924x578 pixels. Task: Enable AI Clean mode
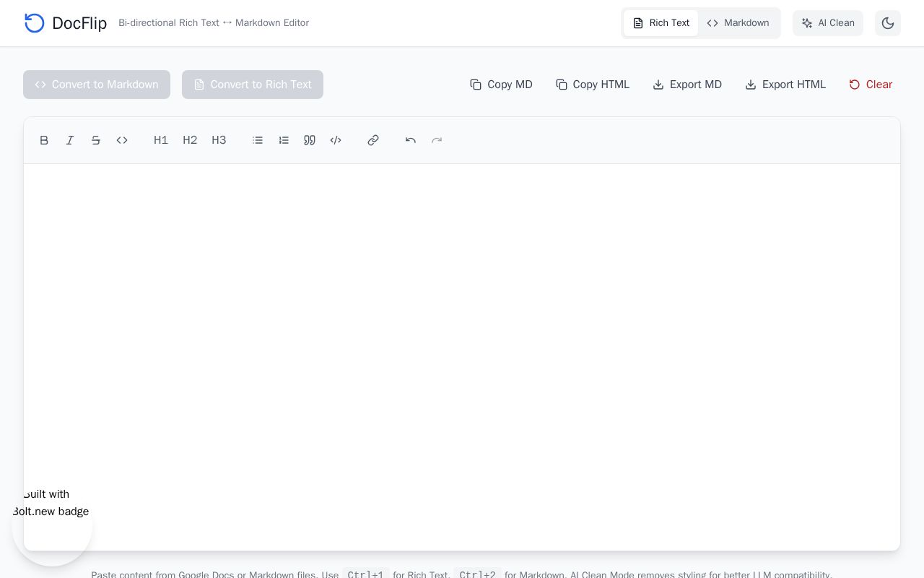pos(828,23)
